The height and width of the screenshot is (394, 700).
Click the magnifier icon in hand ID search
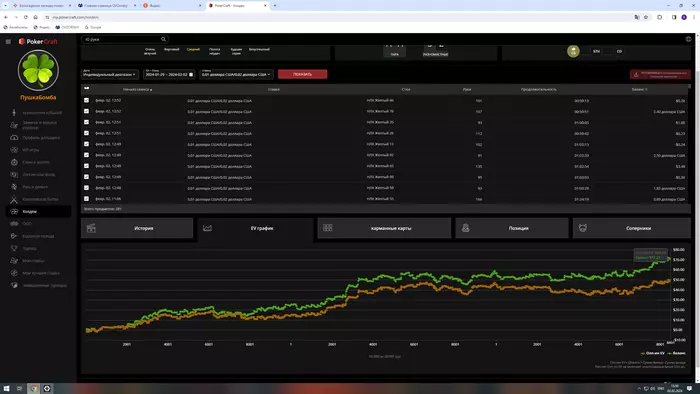pyautogui.click(x=163, y=39)
